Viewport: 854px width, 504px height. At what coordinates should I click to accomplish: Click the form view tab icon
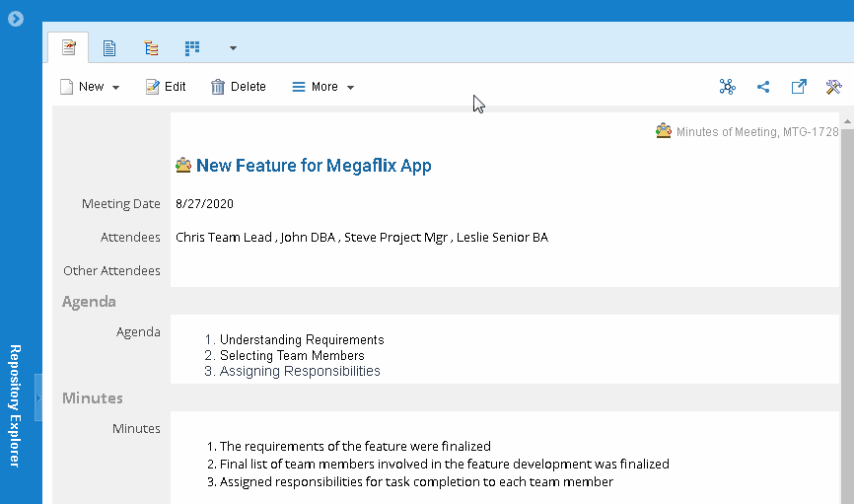pyautogui.click(x=68, y=47)
